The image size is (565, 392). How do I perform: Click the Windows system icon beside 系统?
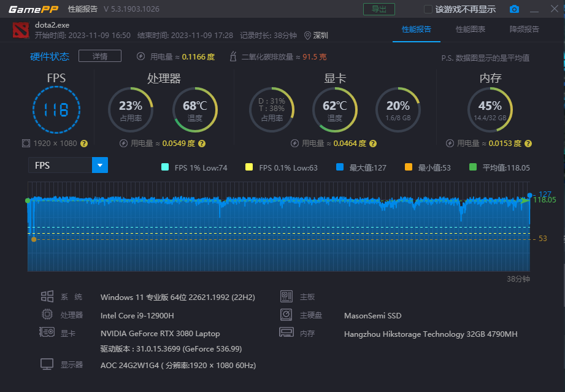47,296
